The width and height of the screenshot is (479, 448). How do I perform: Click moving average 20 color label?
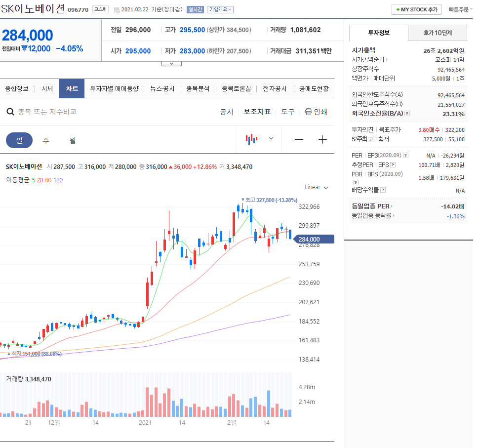(40, 180)
